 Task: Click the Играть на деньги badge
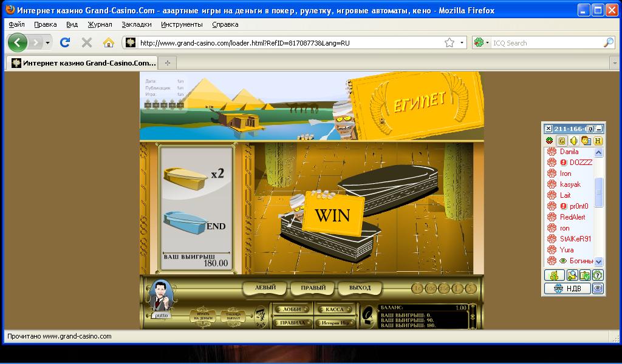point(203,316)
